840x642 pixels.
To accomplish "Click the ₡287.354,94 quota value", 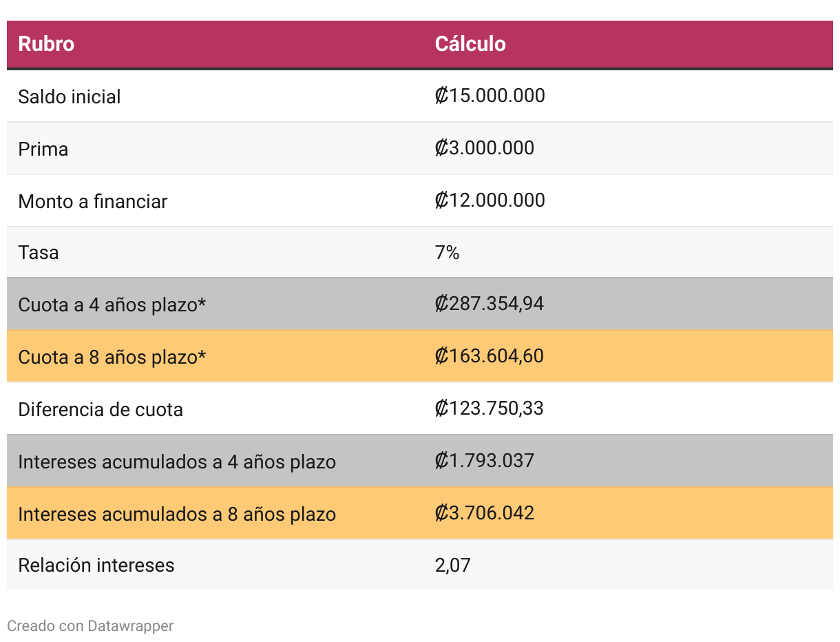I will 489,304.
